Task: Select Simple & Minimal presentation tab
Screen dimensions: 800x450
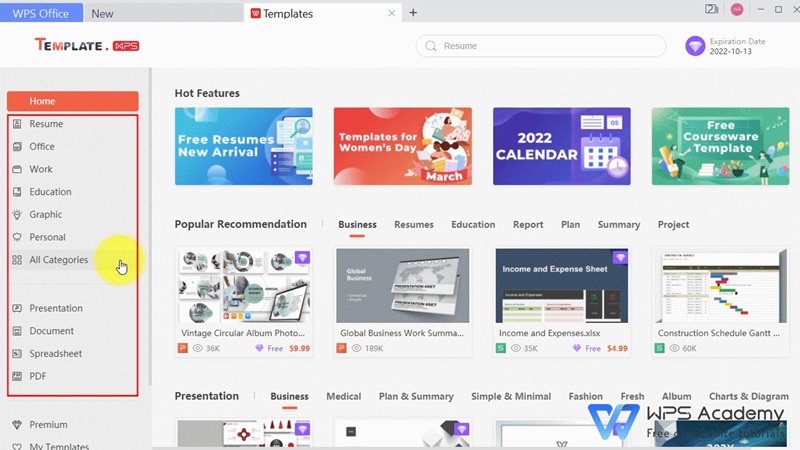Action: (511, 396)
